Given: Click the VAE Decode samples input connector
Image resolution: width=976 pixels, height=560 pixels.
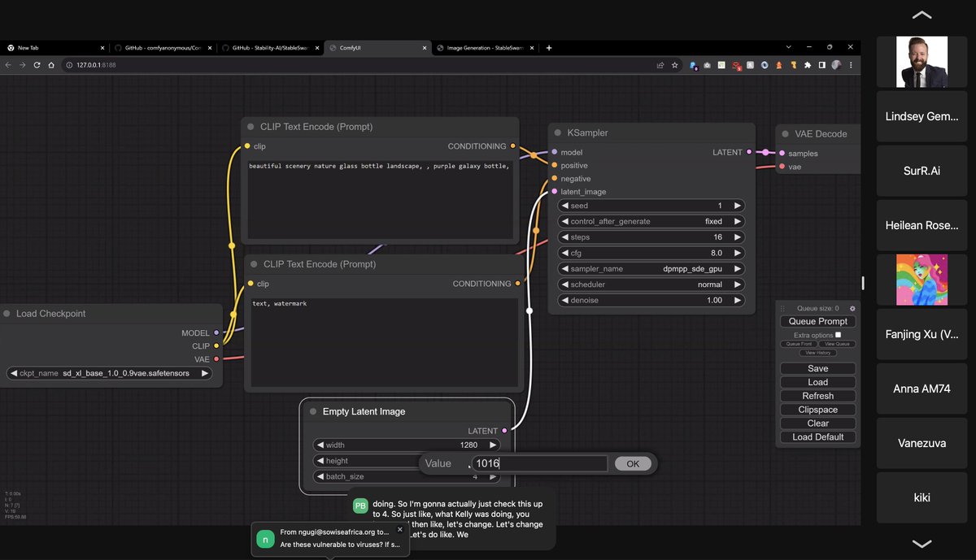Looking at the screenshot, I should point(782,154).
